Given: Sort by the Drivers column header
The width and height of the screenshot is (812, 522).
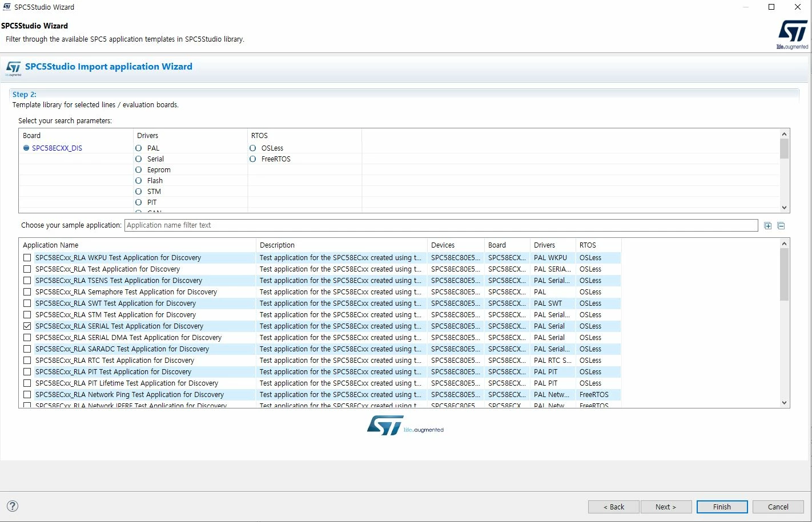Looking at the screenshot, I should (x=553, y=245).
